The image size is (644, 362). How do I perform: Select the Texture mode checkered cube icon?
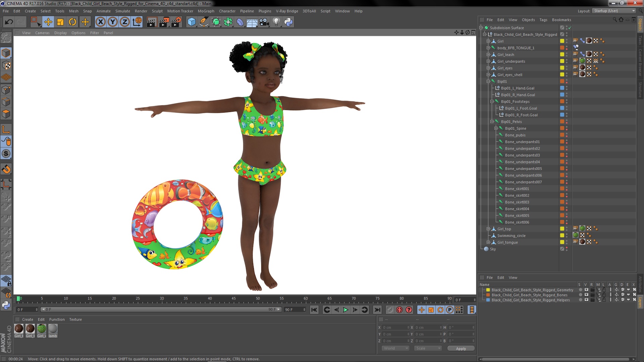pos(6,65)
